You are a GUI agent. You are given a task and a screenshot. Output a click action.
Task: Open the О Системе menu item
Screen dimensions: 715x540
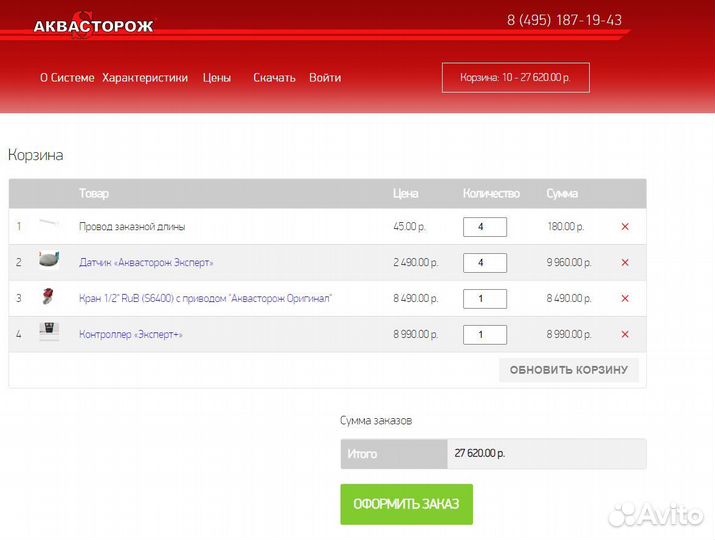point(67,78)
